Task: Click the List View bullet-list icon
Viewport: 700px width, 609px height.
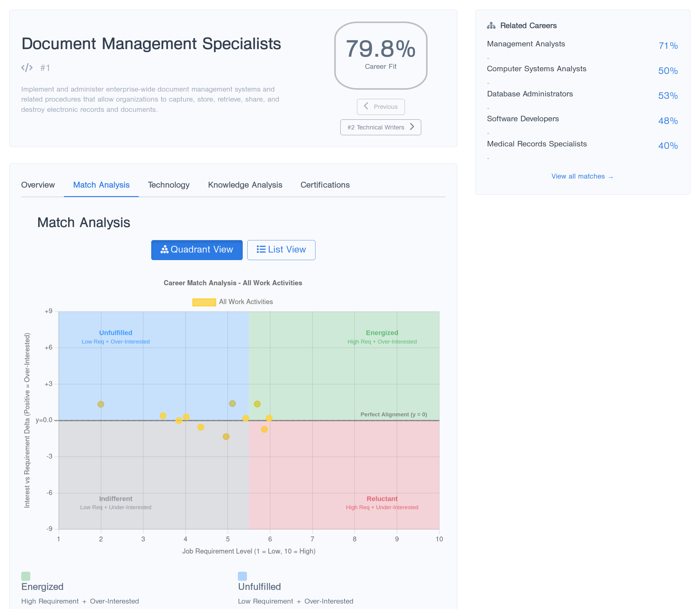Action: point(261,249)
